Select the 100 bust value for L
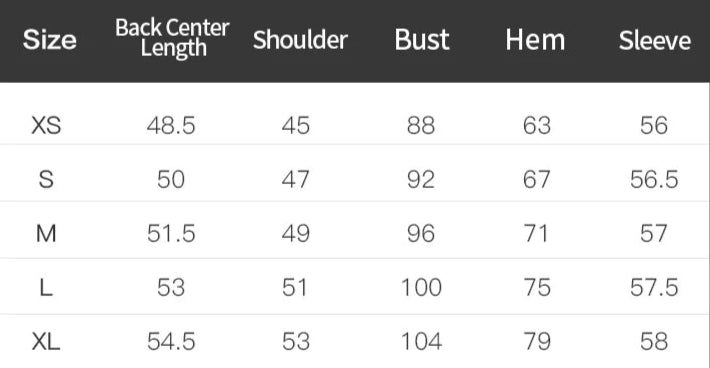The height and width of the screenshot is (368, 710). point(422,287)
